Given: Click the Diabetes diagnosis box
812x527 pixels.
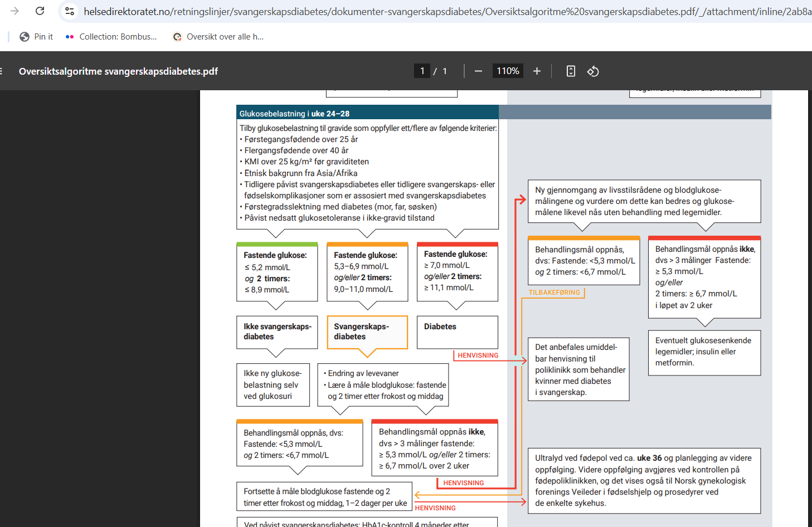Looking at the screenshot, I should (x=458, y=332).
